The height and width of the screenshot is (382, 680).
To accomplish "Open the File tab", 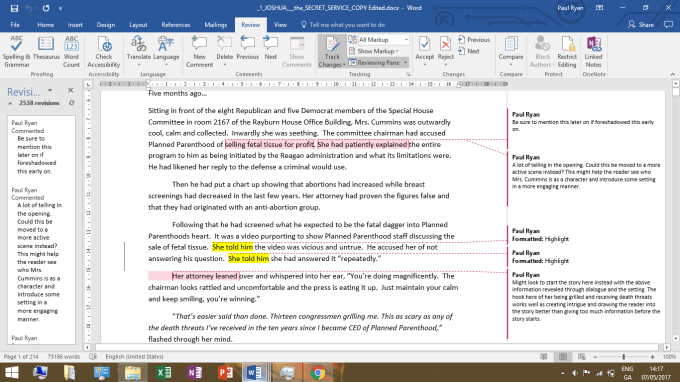I will pos(15,25).
